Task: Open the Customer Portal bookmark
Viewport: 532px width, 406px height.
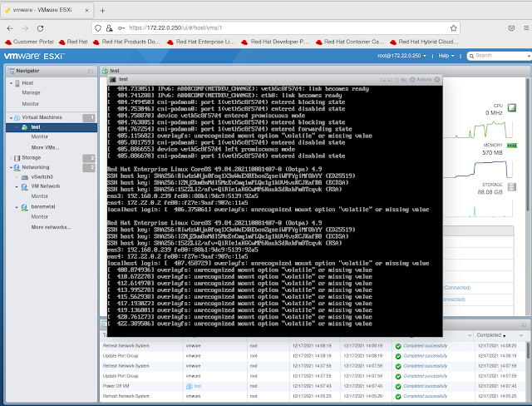Action: tap(30, 42)
